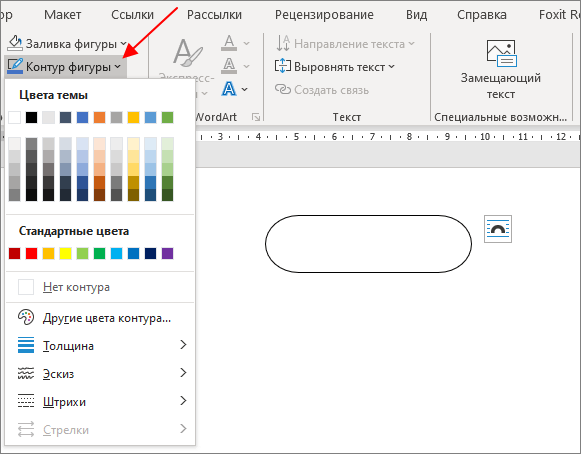Click the Замещающий текст picture icon
Viewport: 581px width, 454px height.
click(x=502, y=53)
